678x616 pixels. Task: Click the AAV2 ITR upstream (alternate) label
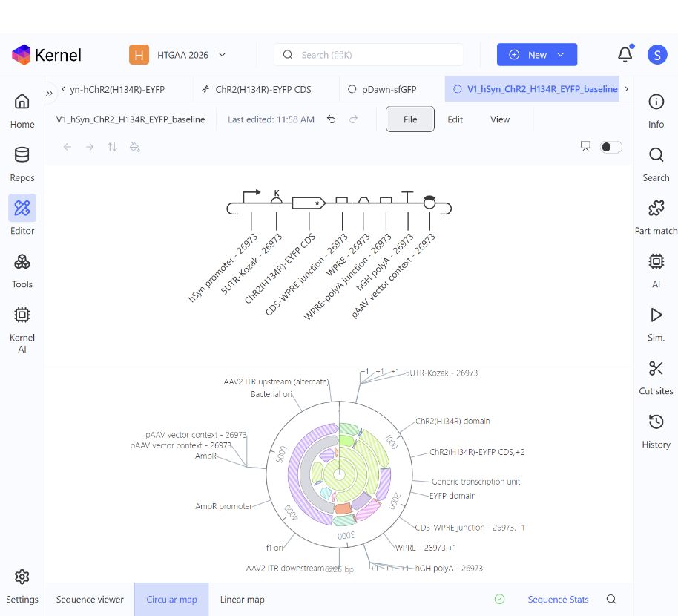pyautogui.click(x=276, y=381)
